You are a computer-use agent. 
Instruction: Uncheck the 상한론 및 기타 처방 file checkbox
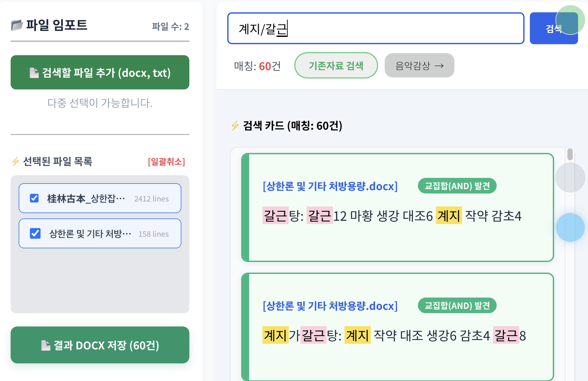click(35, 233)
